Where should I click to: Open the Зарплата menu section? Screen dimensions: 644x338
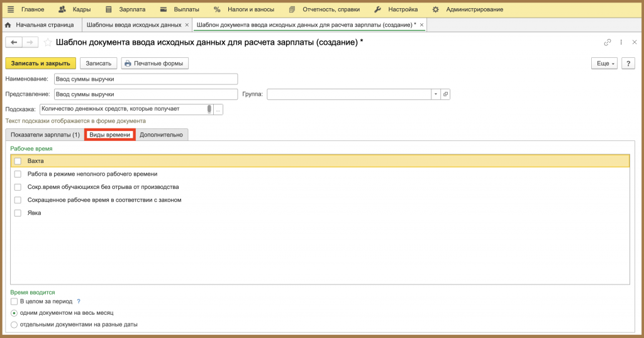point(132,9)
